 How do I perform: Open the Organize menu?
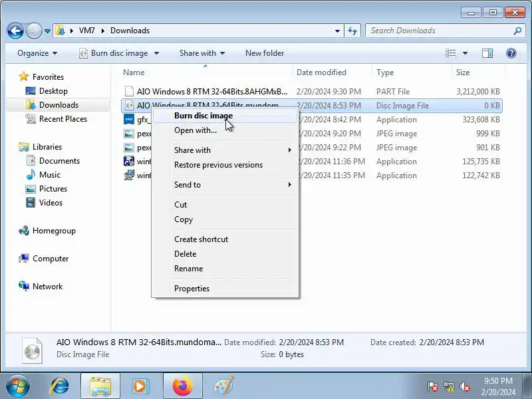37,53
